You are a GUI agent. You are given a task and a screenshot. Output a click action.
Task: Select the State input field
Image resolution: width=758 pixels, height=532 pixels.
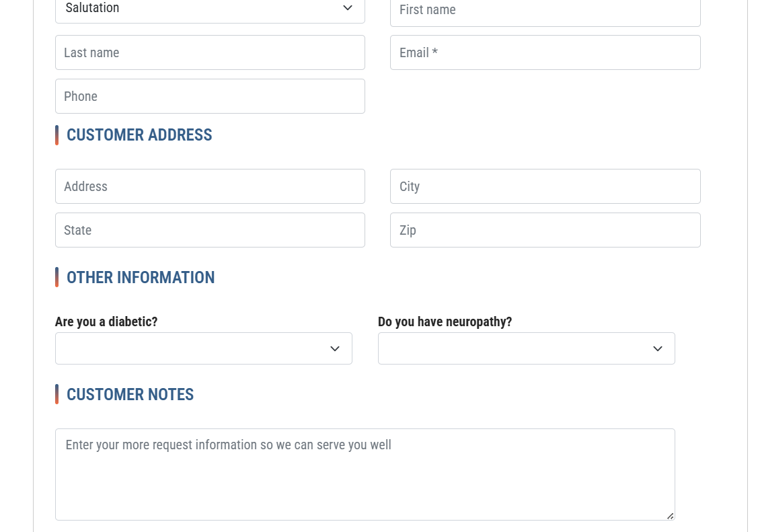click(210, 230)
